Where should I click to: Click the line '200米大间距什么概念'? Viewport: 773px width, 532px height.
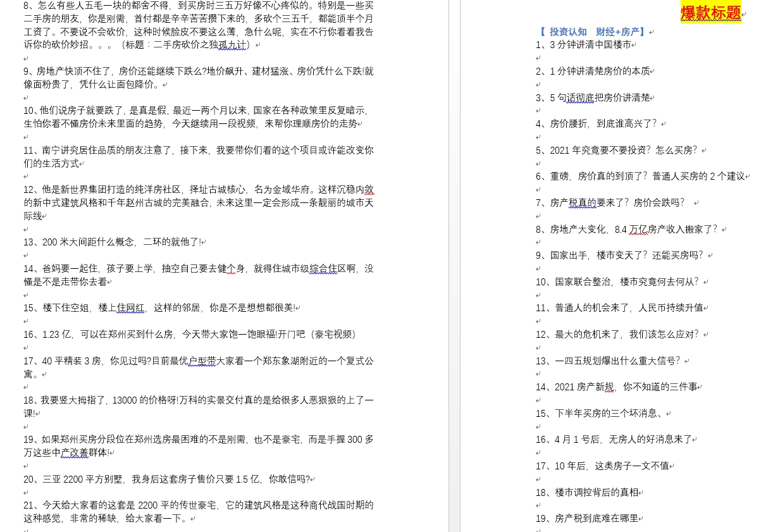(114, 242)
